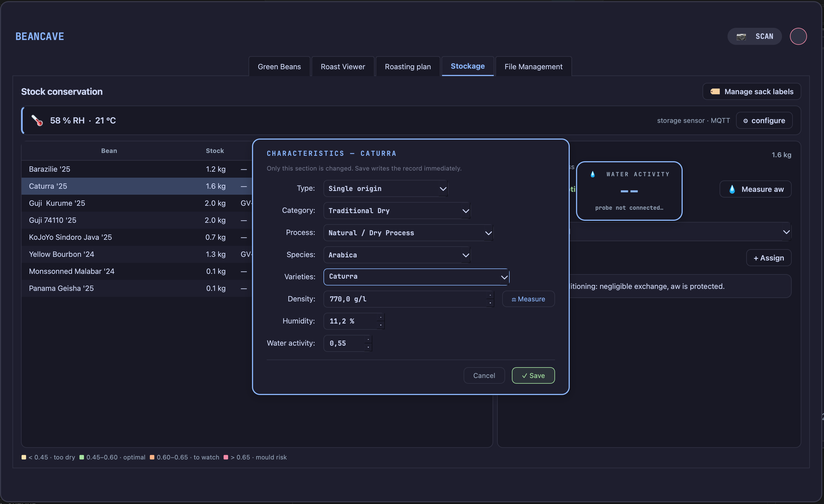Open the Type dropdown
This screenshot has height=504, width=824.
point(386,189)
